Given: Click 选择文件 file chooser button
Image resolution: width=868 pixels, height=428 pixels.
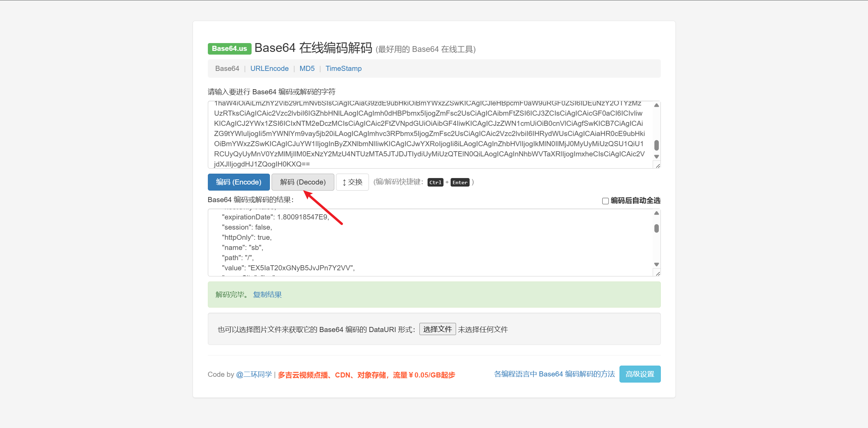Looking at the screenshot, I should click(x=437, y=329).
